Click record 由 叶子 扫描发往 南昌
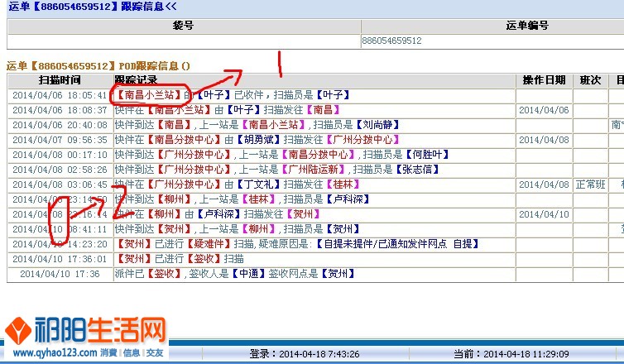 click(228, 110)
